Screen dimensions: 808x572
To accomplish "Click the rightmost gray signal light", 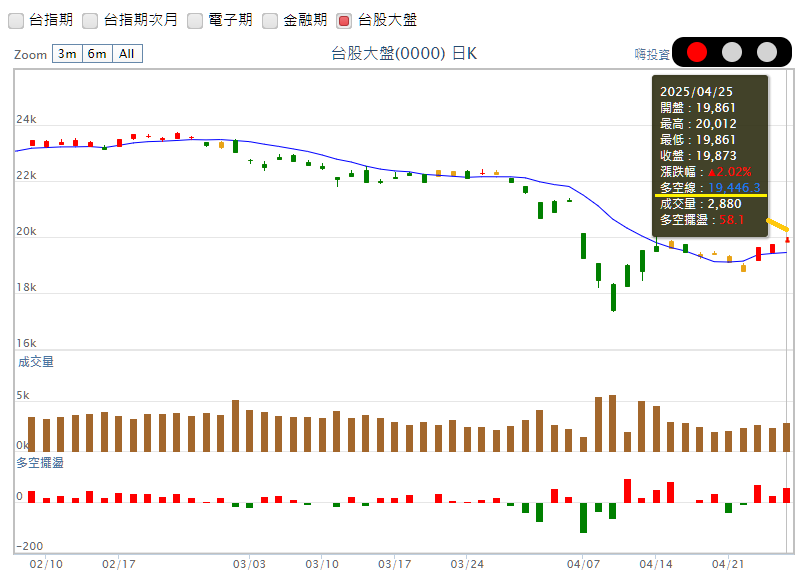I will (767, 52).
